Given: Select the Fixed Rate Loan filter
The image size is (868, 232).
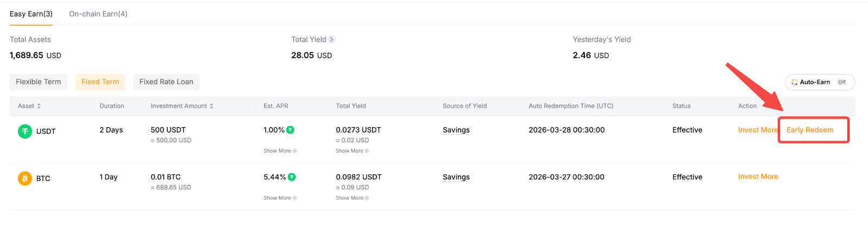Looking at the screenshot, I should [166, 82].
